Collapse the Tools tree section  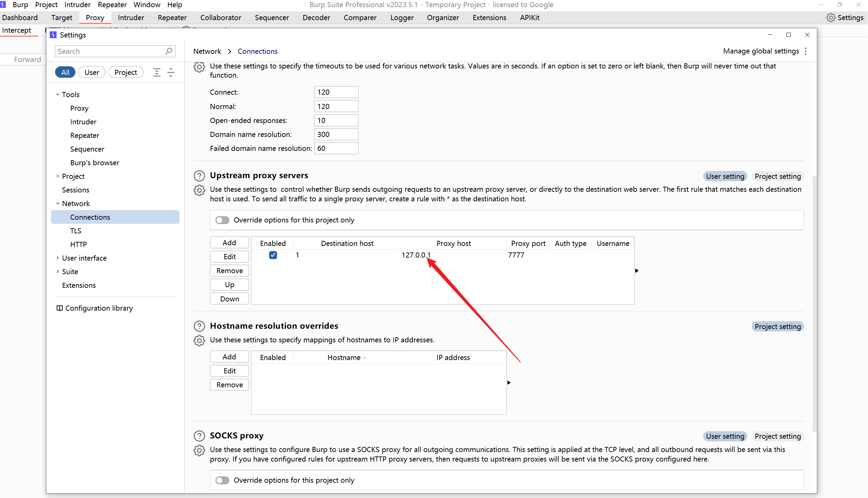point(58,94)
